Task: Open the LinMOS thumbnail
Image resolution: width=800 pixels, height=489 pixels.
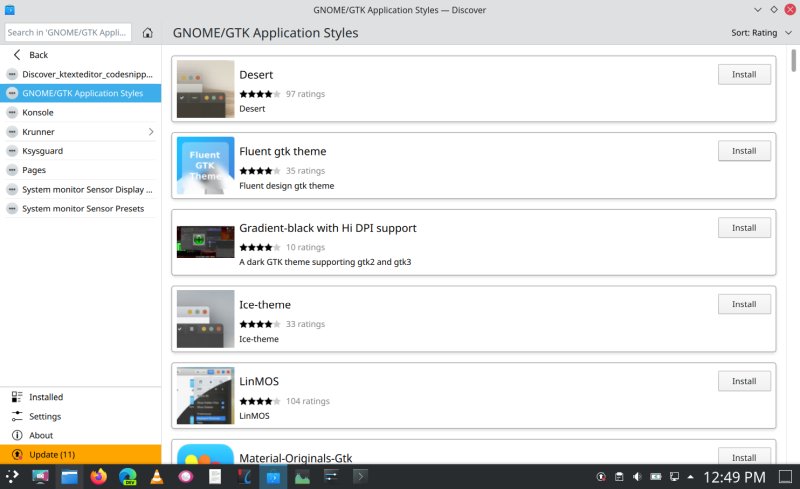Action: pyautogui.click(x=206, y=396)
